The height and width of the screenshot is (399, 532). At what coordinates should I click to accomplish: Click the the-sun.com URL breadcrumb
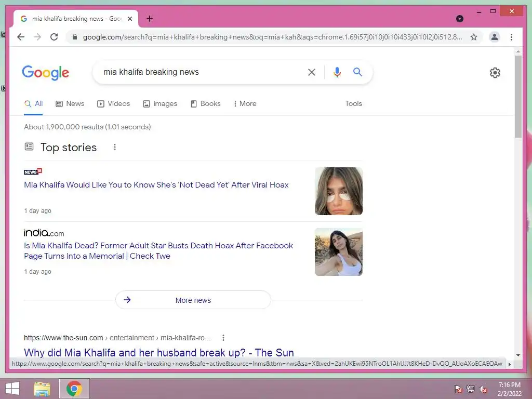117,338
